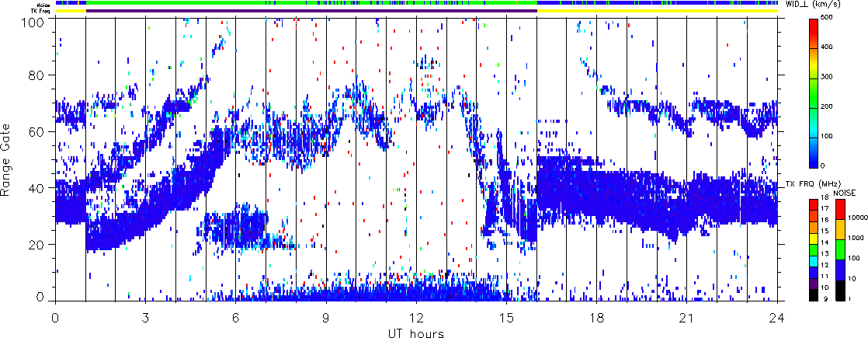
Task: Click the purple section of the top TX Freq strip
Action: pyautogui.click(x=311, y=11)
